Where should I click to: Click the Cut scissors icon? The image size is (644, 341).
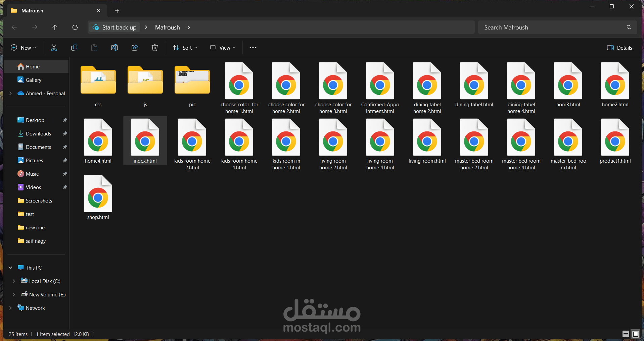click(54, 48)
